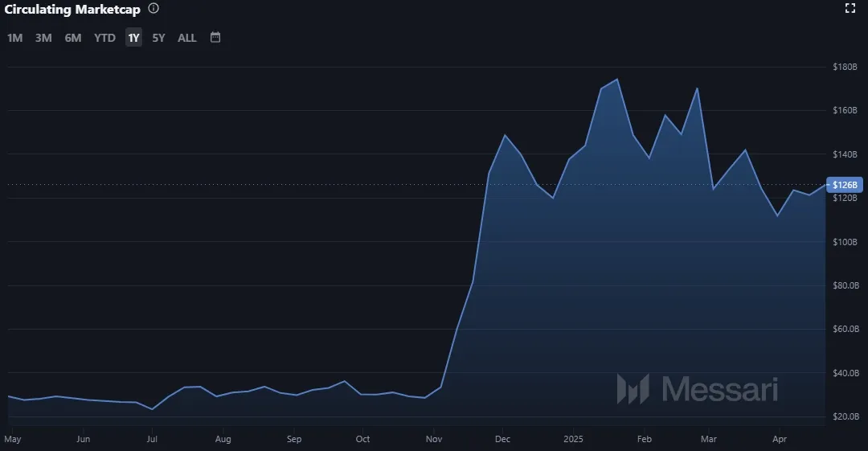Click the $126B current value label

point(844,185)
